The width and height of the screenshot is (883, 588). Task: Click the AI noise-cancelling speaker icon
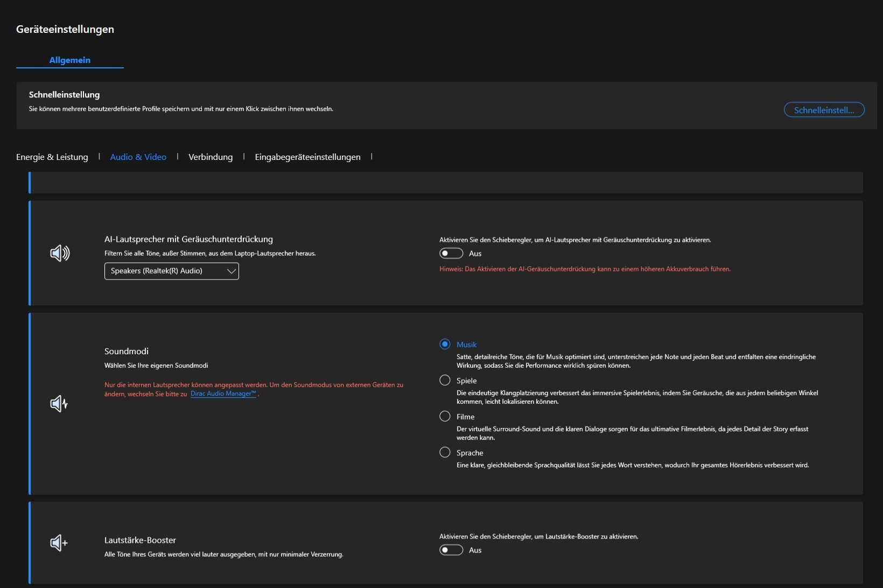[x=60, y=253]
